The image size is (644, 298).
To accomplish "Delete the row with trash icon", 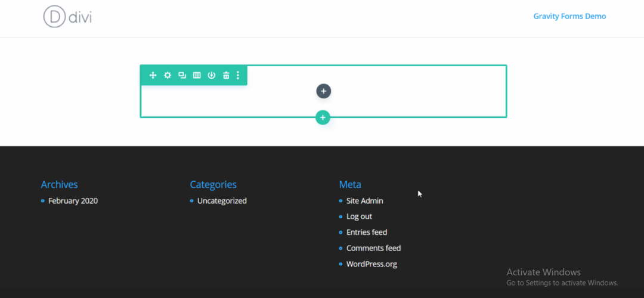I will [x=226, y=75].
